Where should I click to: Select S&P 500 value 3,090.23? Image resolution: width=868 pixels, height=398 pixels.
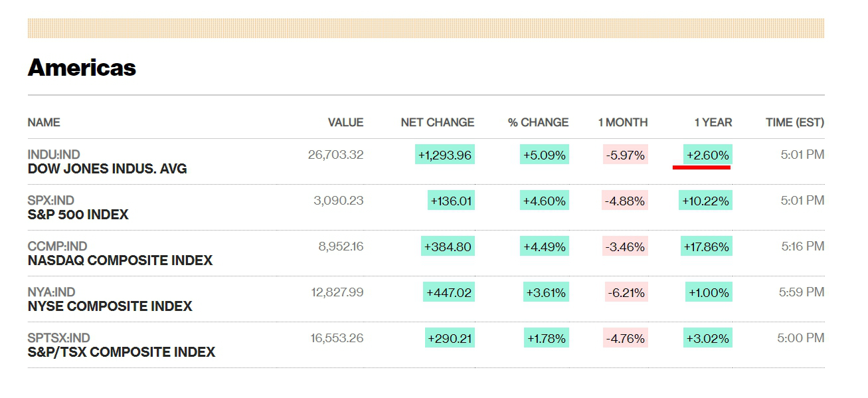tap(339, 201)
